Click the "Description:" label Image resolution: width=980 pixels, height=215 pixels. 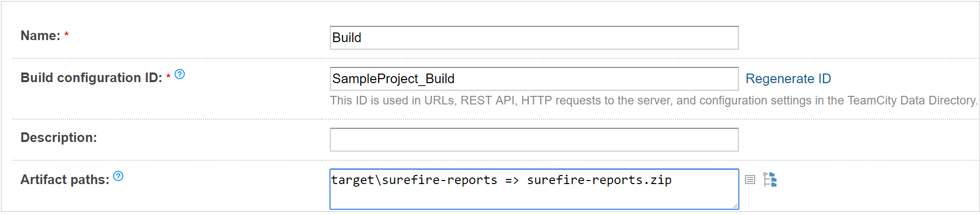58,138
